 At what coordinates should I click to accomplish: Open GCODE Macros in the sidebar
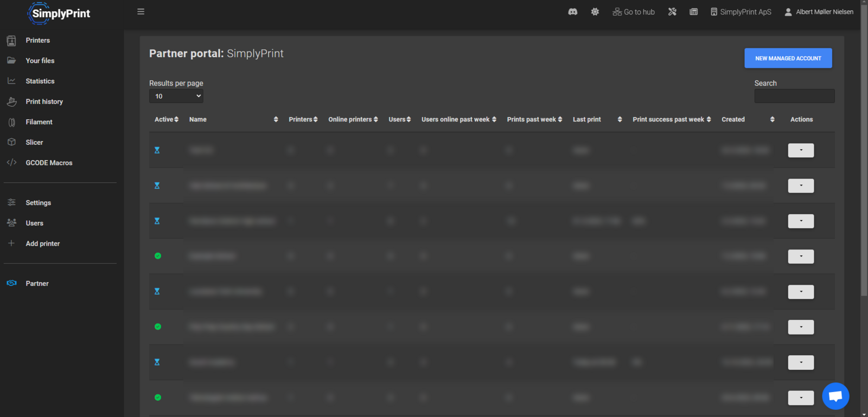tap(49, 163)
